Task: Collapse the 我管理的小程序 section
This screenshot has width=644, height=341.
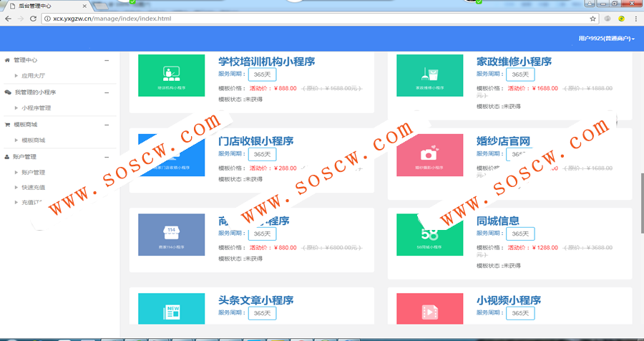Action: (x=107, y=92)
